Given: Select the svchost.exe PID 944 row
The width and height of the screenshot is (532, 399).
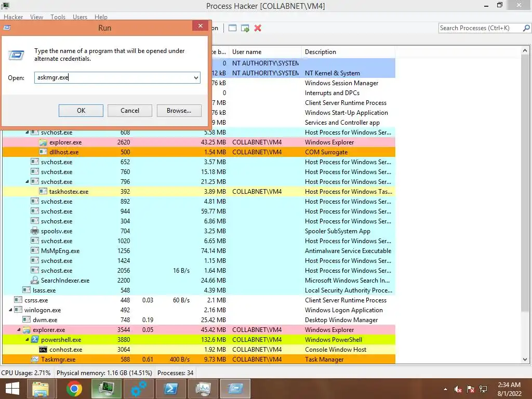Looking at the screenshot, I should (x=199, y=211).
